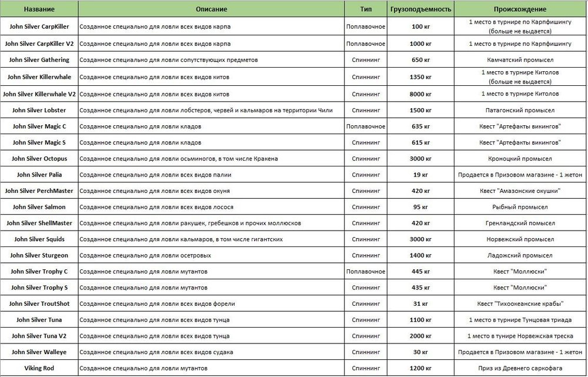Click the 'Рыбный промысел' origin cell
The height and width of the screenshot is (377, 588).
pyautogui.click(x=520, y=207)
